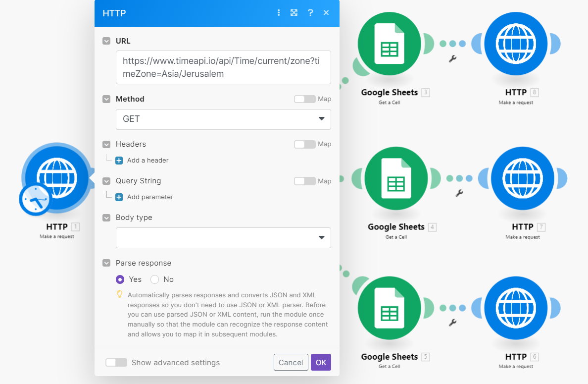Close the HTTP dialog with the X icon
Viewport: 588px width, 384px height.
(326, 13)
